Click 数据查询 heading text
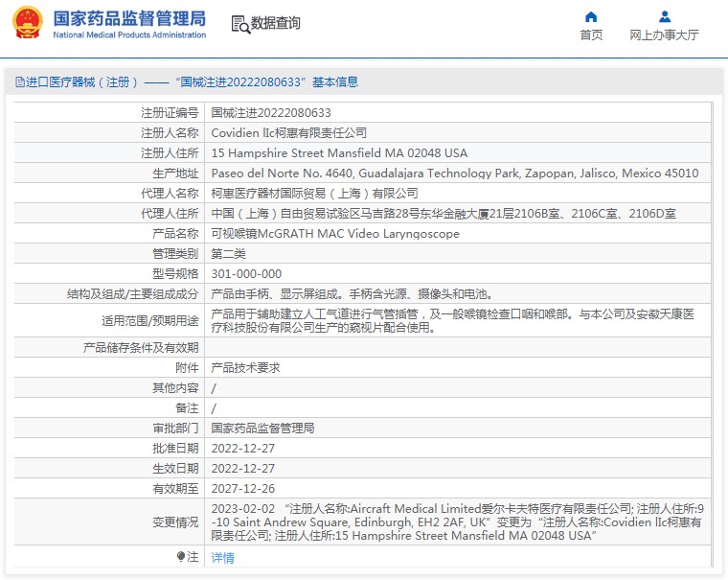728x580 pixels. click(x=276, y=23)
